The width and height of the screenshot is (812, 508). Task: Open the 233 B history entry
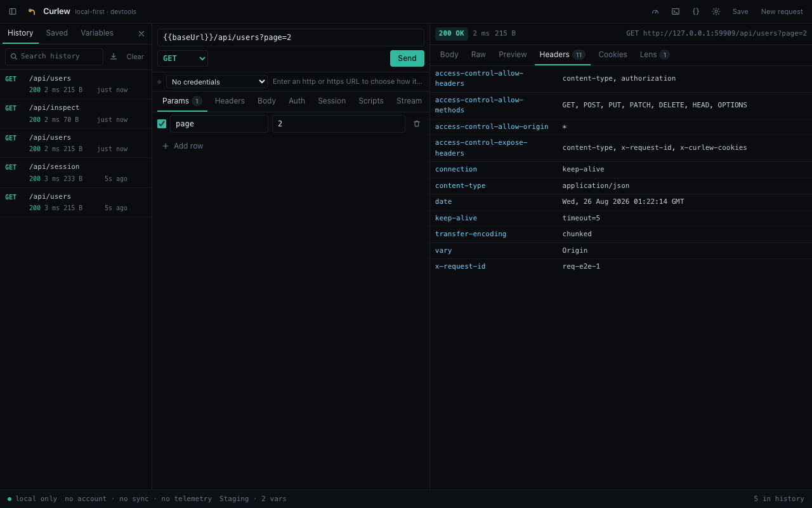[76, 173]
